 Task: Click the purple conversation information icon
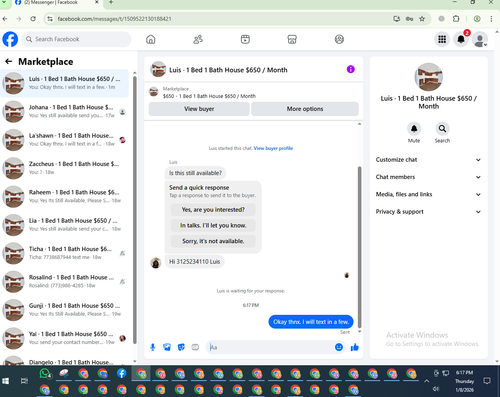tap(351, 69)
